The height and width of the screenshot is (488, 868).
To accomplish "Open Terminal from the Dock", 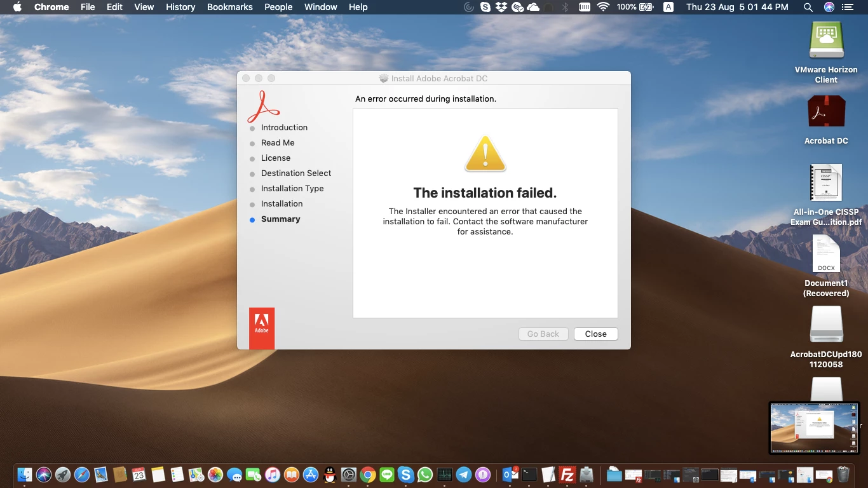I will click(529, 474).
